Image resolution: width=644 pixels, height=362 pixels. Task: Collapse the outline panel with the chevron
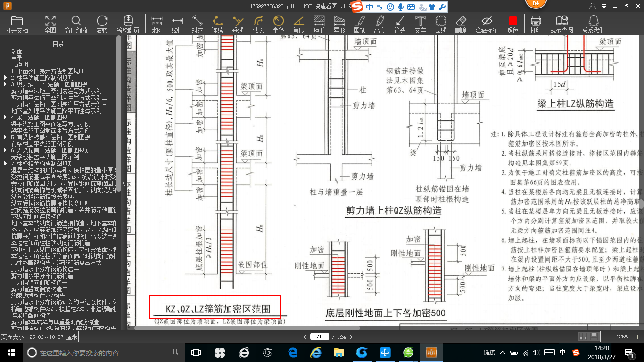[x=124, y=183]
